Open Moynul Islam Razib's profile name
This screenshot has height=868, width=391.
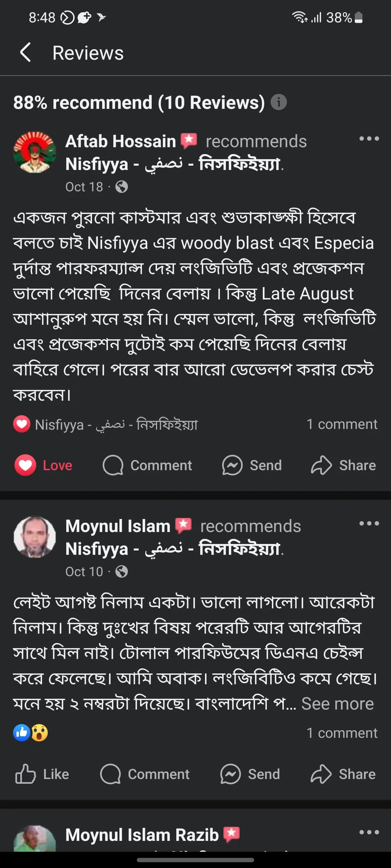pyautogui.click(x=142, y=835)
